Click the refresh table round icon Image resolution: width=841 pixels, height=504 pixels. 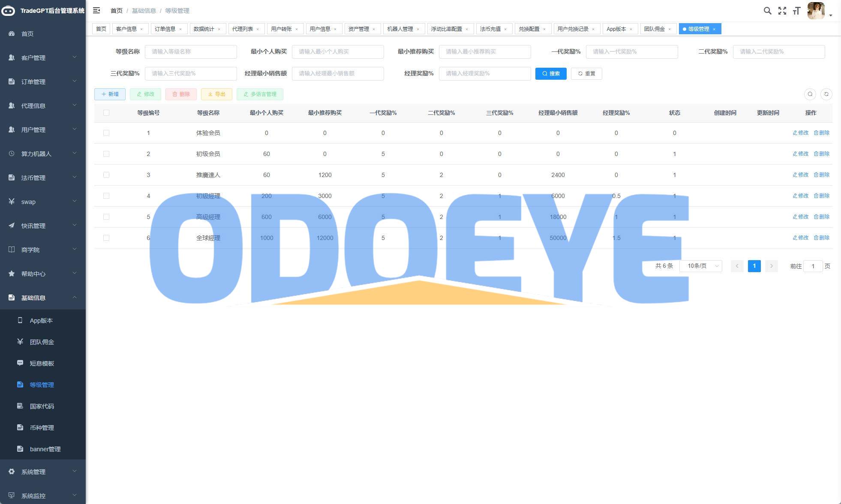(826, 94)
